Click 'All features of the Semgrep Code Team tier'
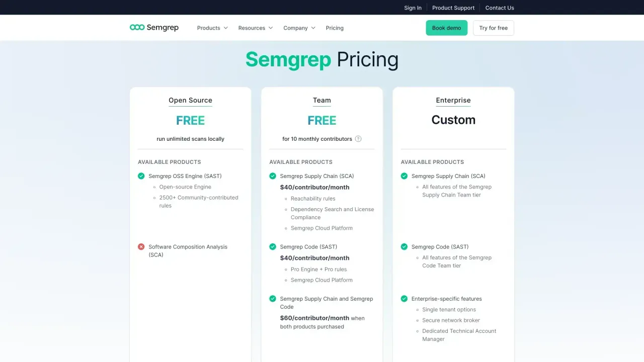This screenshot has height=362, width=644. (457, 261)
